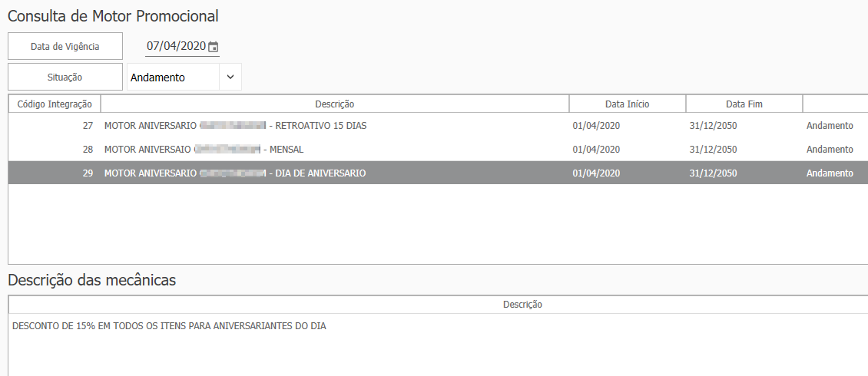Click the date field showing 07/04/2020
The image size is (868, 376).
point(176,46)
